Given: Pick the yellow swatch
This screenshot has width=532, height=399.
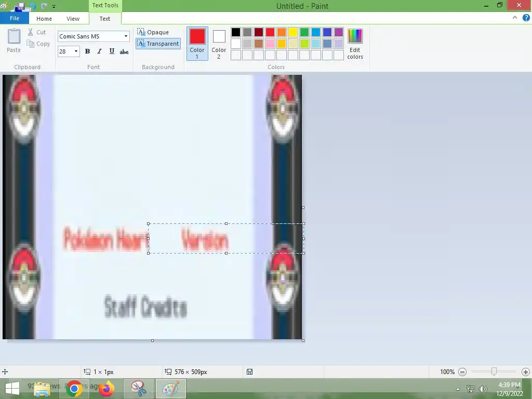Looking at the screenshot, I should pyautogui.click(x=293, y=32).
